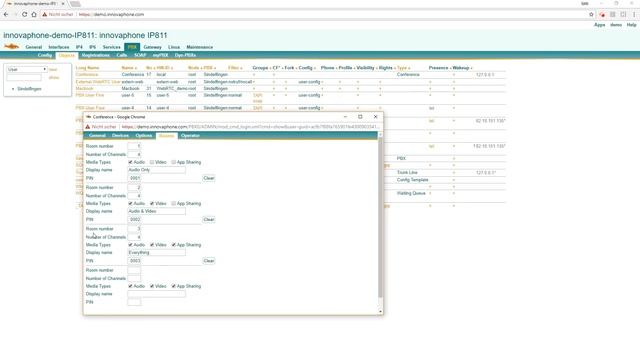This screenshot has width=640, height=360.
Task: Focus the Display name field containing Everything
Action: point(156,253)
